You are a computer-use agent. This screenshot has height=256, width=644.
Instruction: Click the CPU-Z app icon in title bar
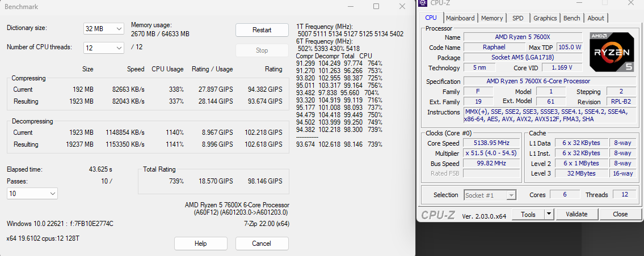[423, 3]
